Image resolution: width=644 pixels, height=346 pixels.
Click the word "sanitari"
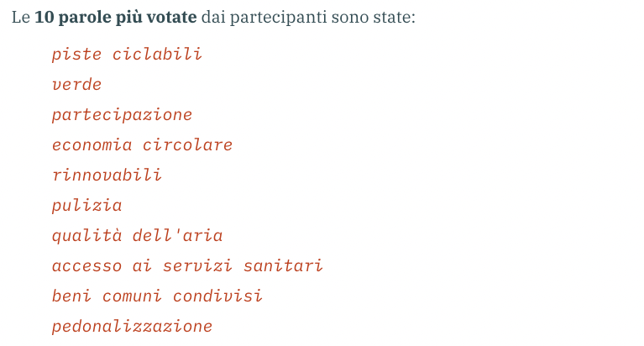pyautogui.click(x=283, y=266)
